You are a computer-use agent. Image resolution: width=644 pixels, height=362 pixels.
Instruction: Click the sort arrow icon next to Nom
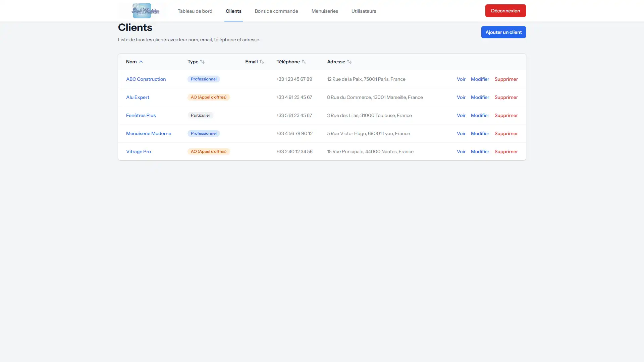click(141, 62)
